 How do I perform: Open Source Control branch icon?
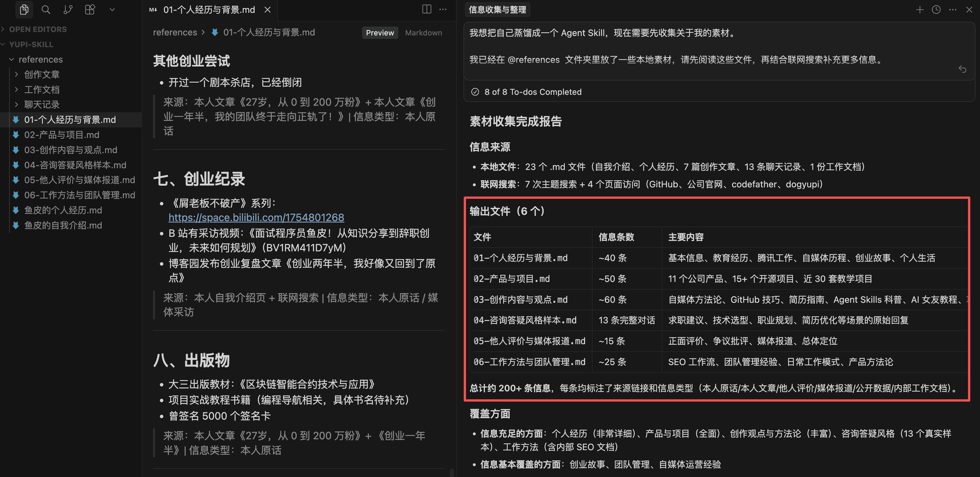click(68, 9)
